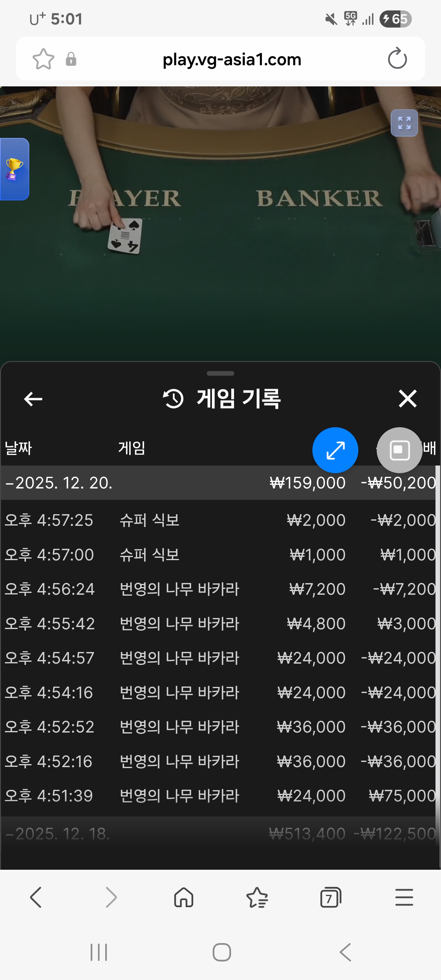Screen dimensions: 441x980
Task: Tap the blue expand arrows button
Action: point(335,450)
